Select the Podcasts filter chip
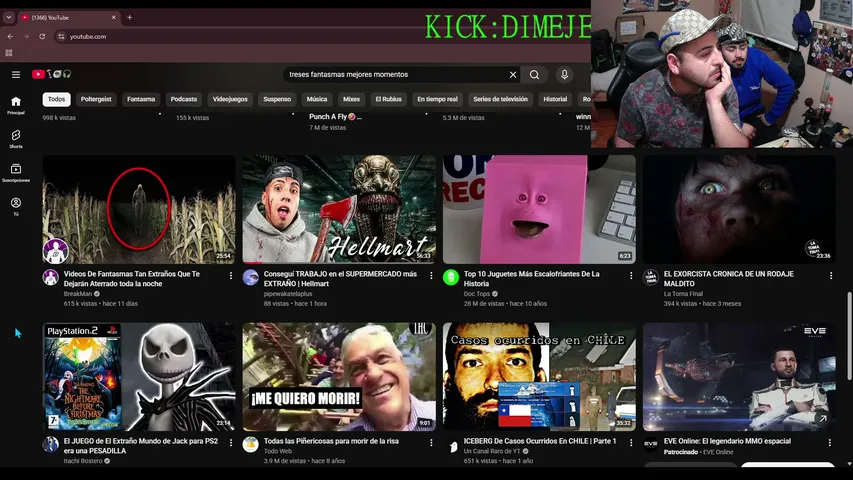 tap(184, 99)
